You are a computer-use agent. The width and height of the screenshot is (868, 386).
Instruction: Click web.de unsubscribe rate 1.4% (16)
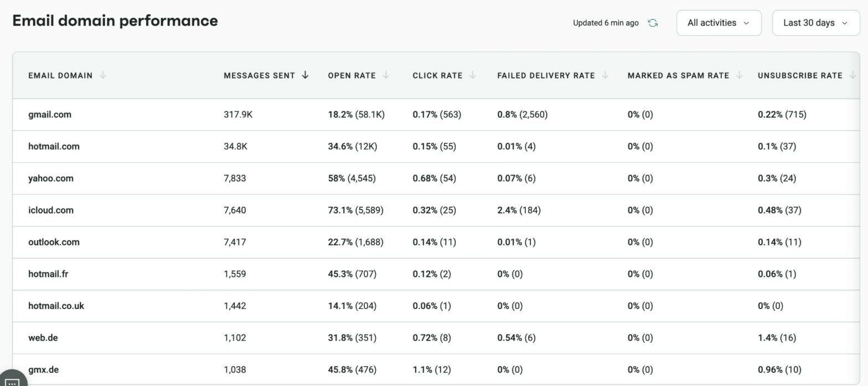[777, 337]
